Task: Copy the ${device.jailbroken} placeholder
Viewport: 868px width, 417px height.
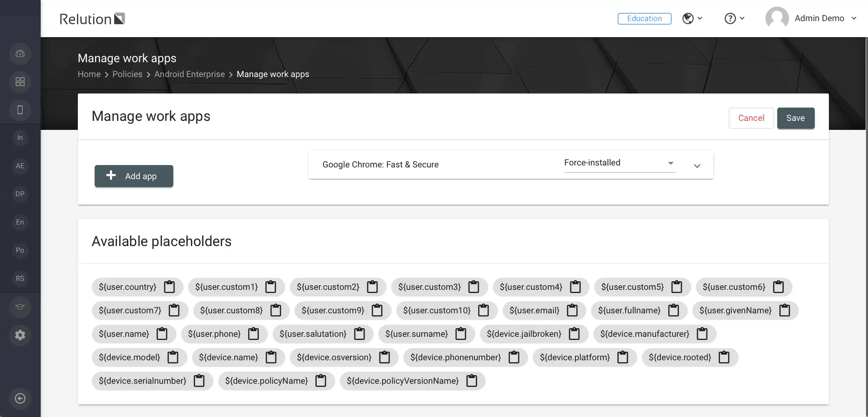Action: (574, 334)
